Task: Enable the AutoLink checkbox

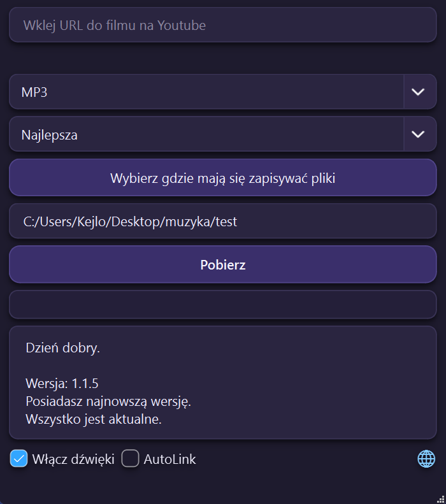Action: [131, 459]
